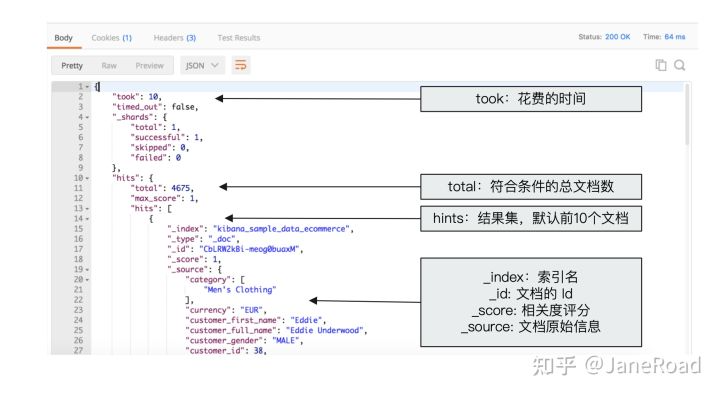Image resolution: width=720 pixels, height=394 pixels.
Task: Click the "customer_id": 38 line
Action: (226, 350)
